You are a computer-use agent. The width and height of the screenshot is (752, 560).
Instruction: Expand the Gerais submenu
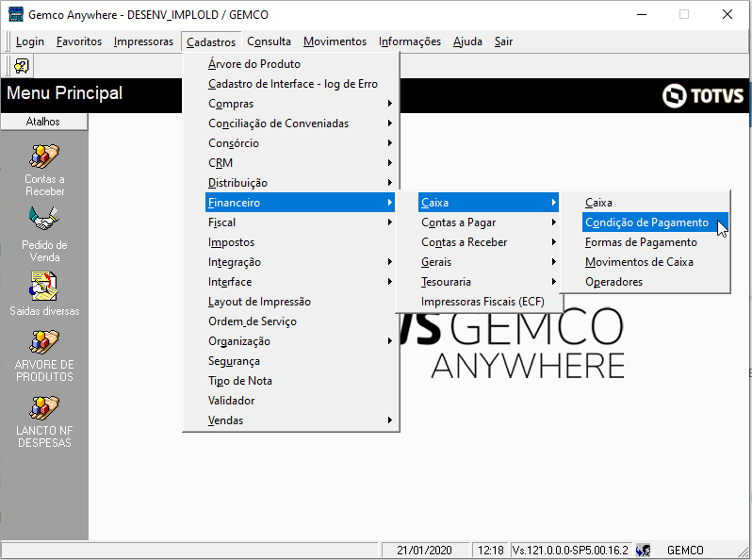point(488,262)
